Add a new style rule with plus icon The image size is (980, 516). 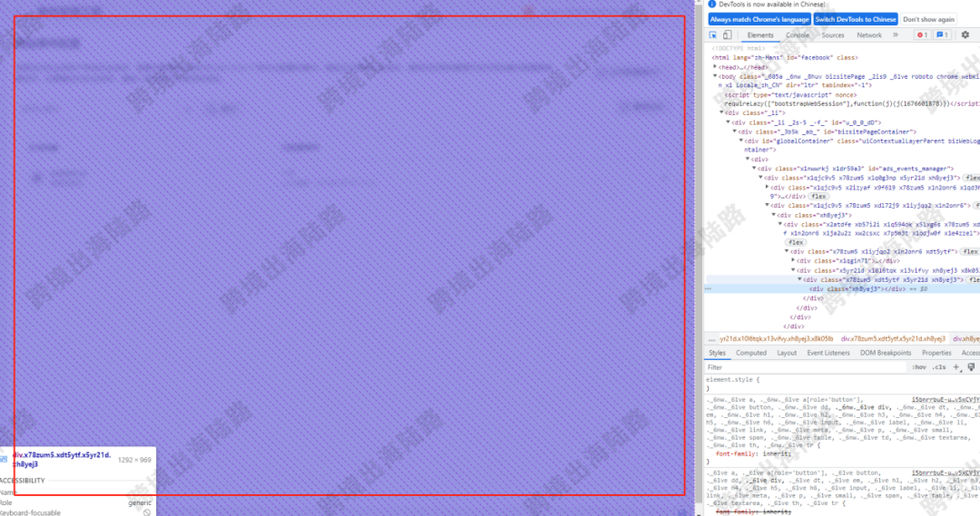956,367
